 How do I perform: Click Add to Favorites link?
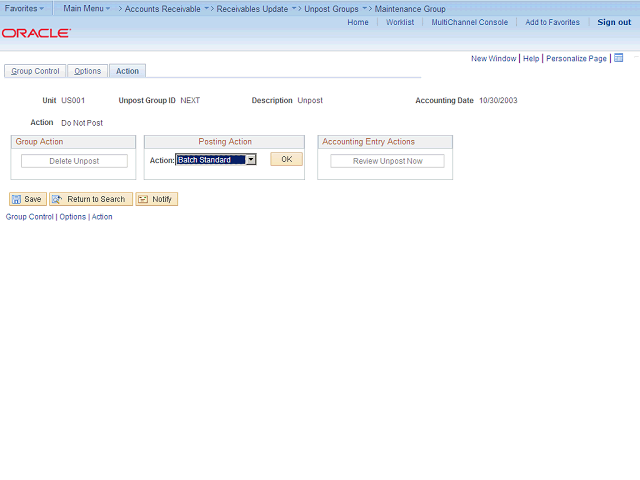[x=552, y=22]
